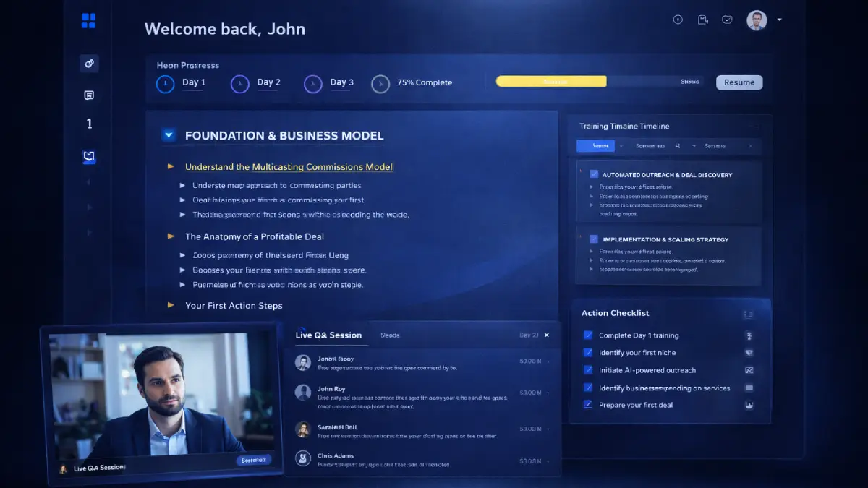Click the Day 2 label in Q&A header
The image size is (868, 488).
point(529,335)
